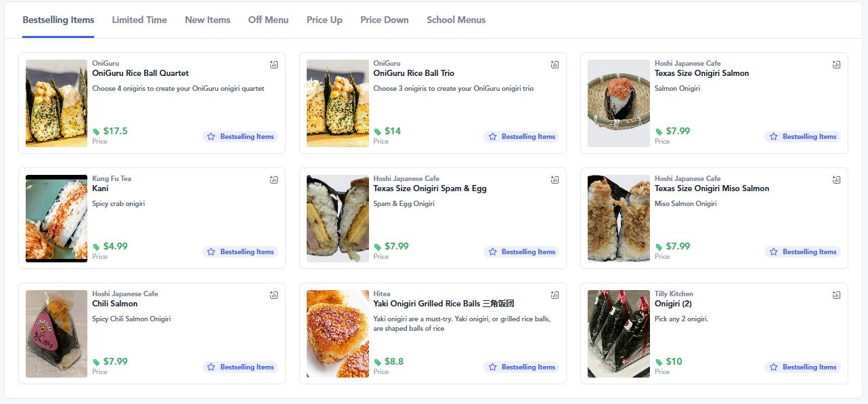
Task: Open the Kung Fu Tea restaurant link
Action: tap(112, 178)
